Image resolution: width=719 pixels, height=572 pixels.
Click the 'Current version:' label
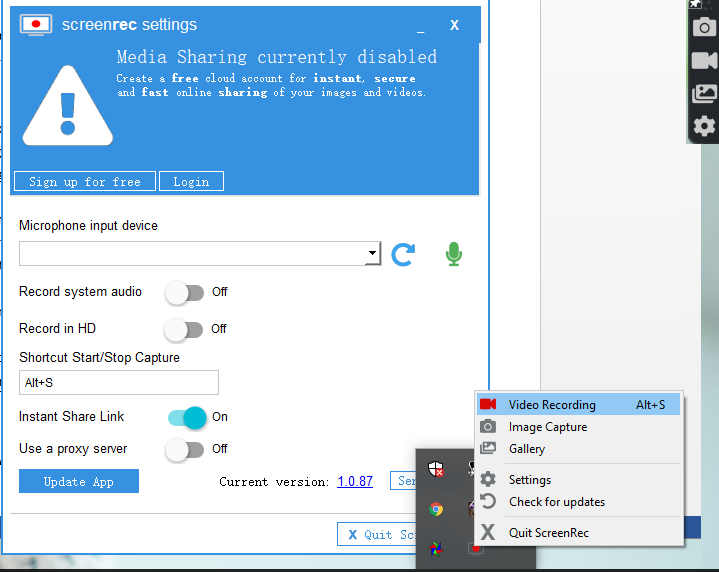(274, 482)
